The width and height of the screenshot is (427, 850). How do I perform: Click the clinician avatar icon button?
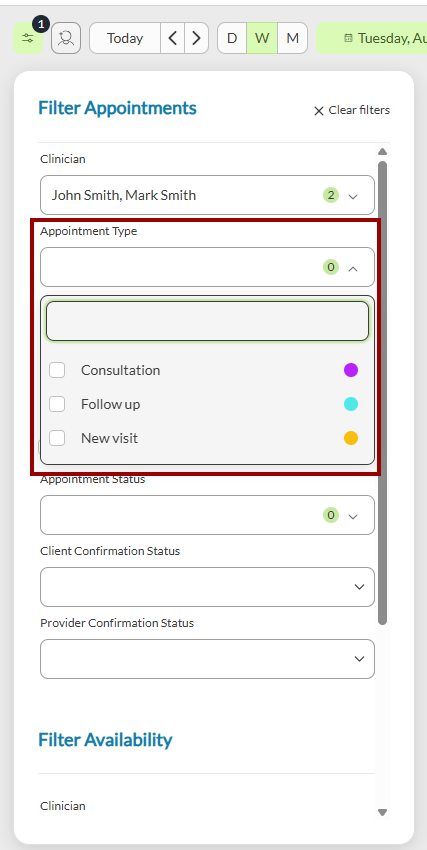[x=66, y=38]
